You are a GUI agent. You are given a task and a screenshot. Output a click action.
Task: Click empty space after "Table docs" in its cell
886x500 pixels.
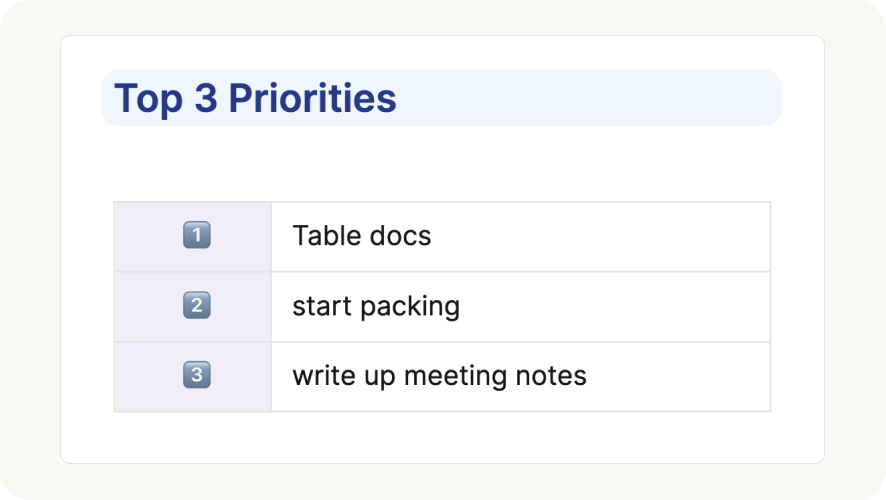point(600,236)
